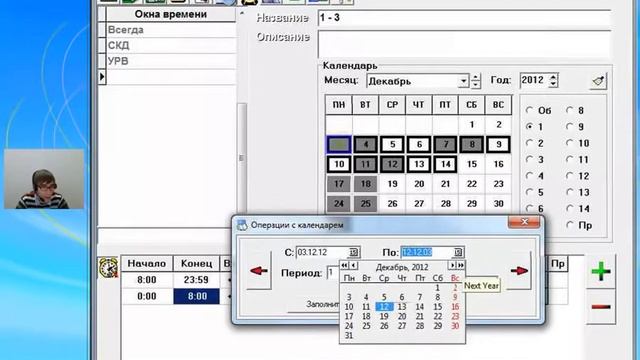Open the date picker icon of the С field
Viewport: 640px width, 360px height.
coord(353,252)
